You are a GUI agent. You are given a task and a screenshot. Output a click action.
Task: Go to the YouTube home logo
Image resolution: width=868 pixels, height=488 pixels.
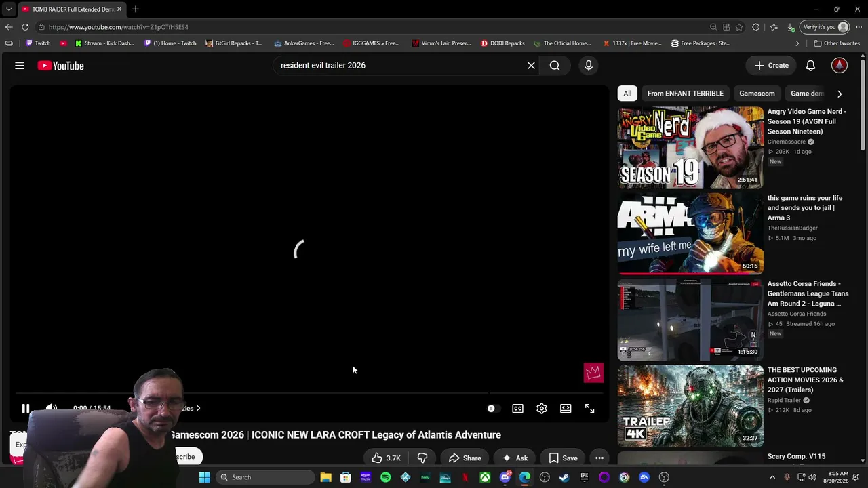(x=60, y=66)
